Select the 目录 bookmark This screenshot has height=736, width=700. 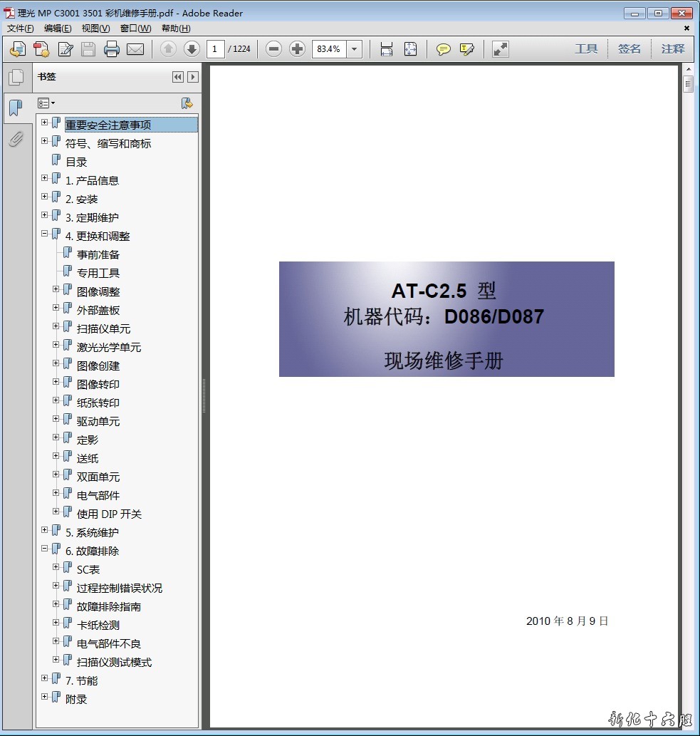pyautogui.click(x=76, y=162)
